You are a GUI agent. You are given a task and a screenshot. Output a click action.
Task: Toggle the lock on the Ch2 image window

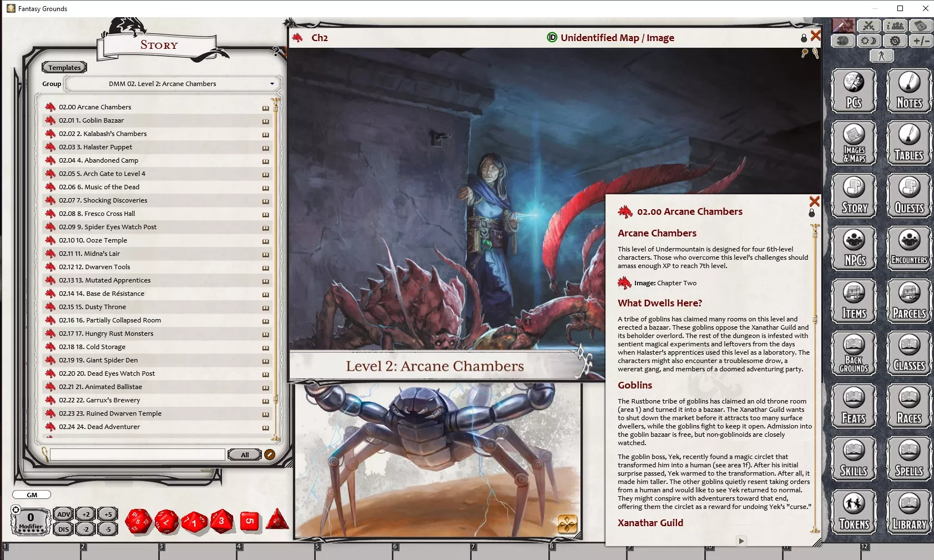pos(804,38)
